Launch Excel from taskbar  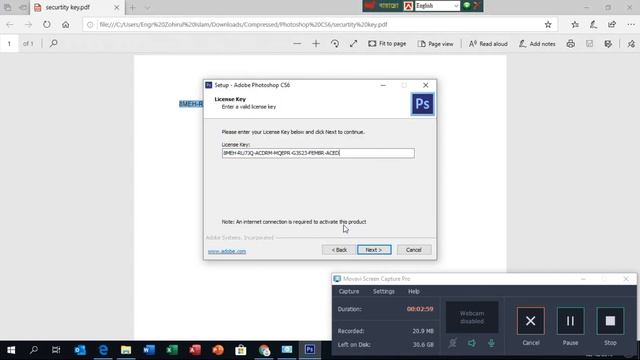(x=172, y=350)
